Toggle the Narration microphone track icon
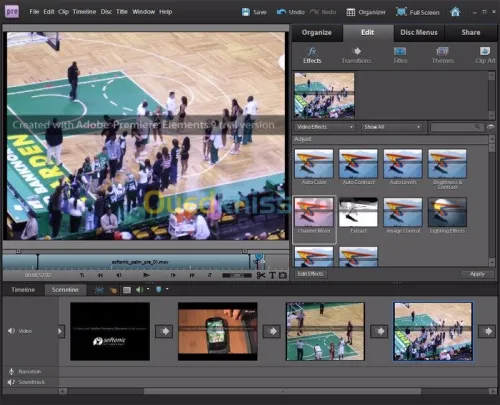 (11, 371)
